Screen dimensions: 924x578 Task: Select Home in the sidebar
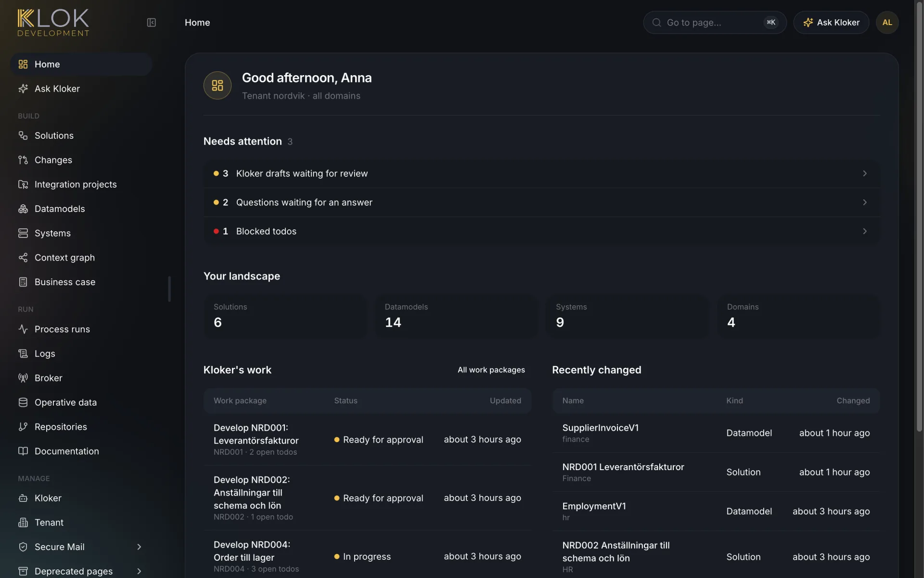81,64
